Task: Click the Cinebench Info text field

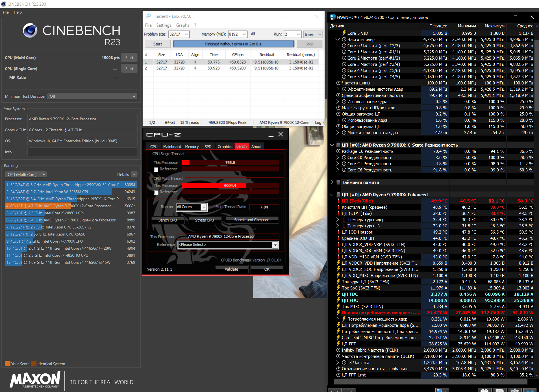Action: click(x=82, y=152)
